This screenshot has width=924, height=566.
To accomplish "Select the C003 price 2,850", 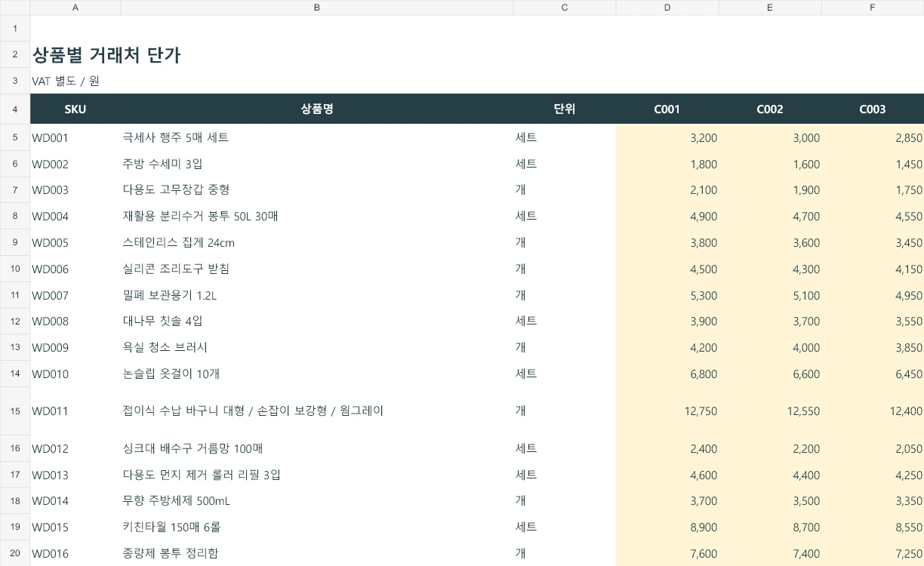I will click(x=873, y=137).
